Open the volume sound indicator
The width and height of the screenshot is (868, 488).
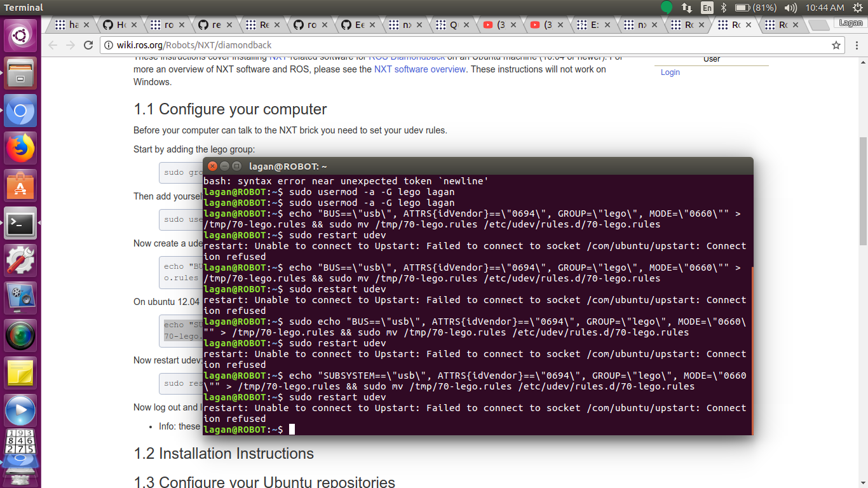tap(790, 8)
